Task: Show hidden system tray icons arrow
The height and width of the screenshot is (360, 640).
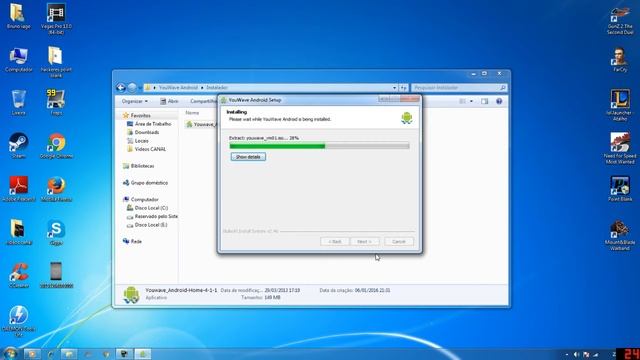Action: pos(567,354)
